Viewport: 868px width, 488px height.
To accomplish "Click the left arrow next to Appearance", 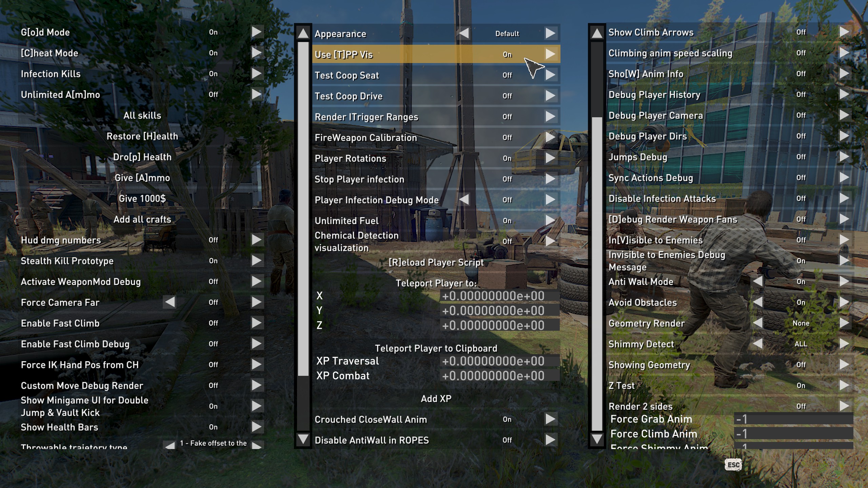I will click(x=465, y=33).
